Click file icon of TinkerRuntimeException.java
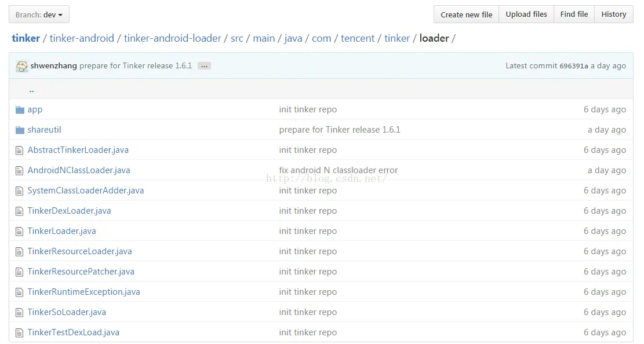The width and height of the screenshot is (644, 344). (19, 292)
